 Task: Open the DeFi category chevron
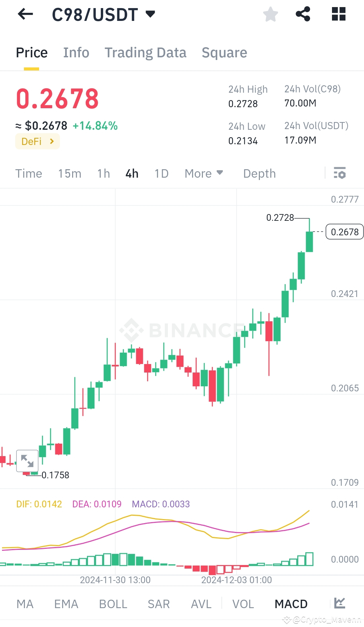pyautogui.click(x=51, y=141)
